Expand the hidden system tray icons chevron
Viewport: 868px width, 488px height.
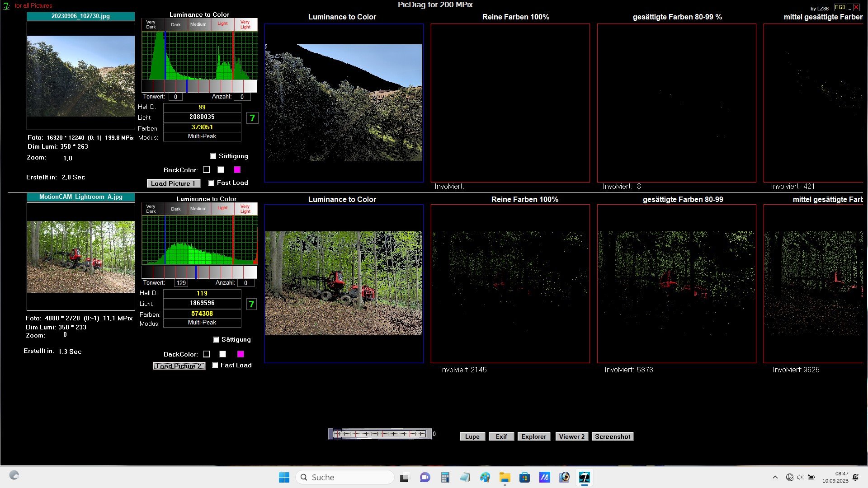tap(775, 477)
